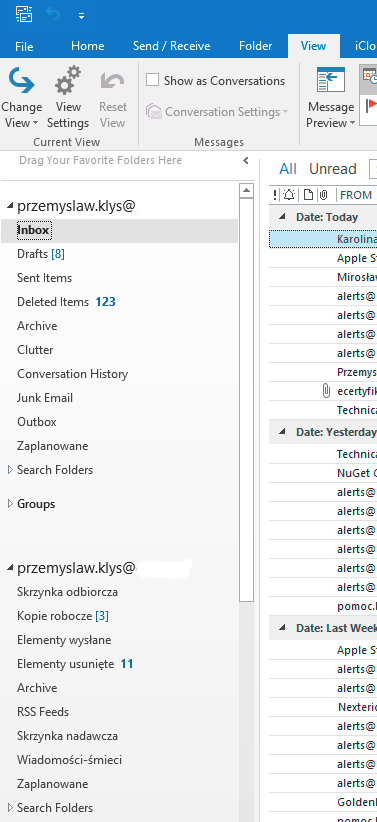Open the File tab
The width and height of the screenshot is (377, 822).
pos(24,46)
